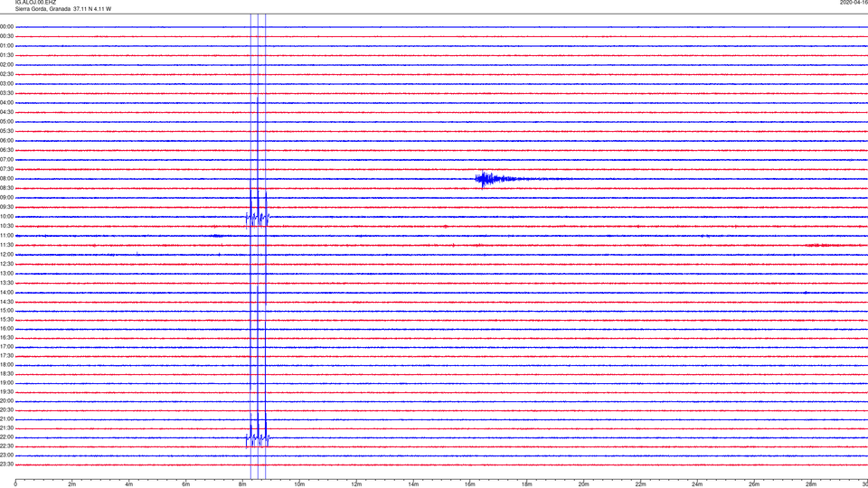Viewport: 868px width, 488px height.
Task: Click the 14:00 time label
Action: point(6,292)
